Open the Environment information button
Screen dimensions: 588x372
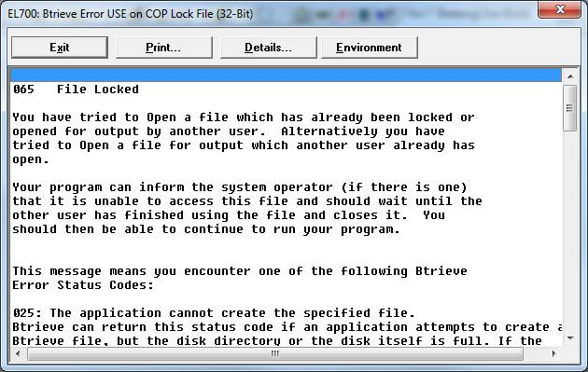click(369, 48)
